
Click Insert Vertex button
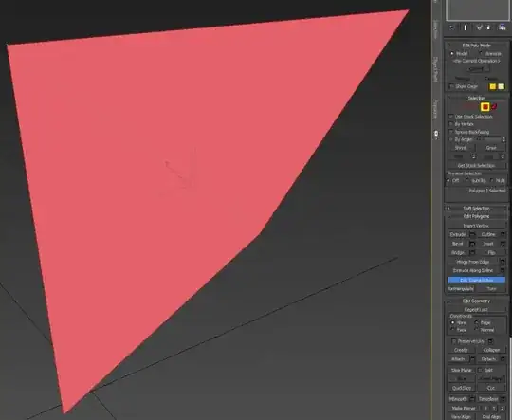[476, 226]
